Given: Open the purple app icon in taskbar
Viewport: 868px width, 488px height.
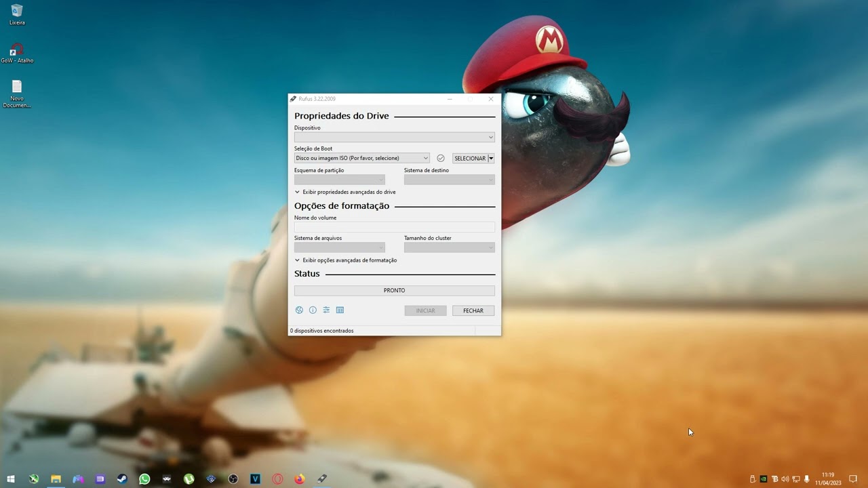Looking at the screenshot, I should [100, 479].
